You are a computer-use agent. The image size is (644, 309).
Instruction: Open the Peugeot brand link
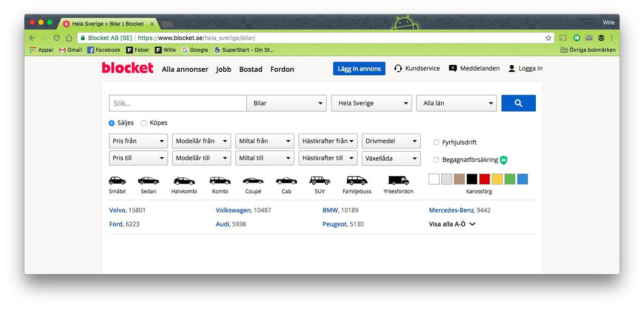(335, 224)
